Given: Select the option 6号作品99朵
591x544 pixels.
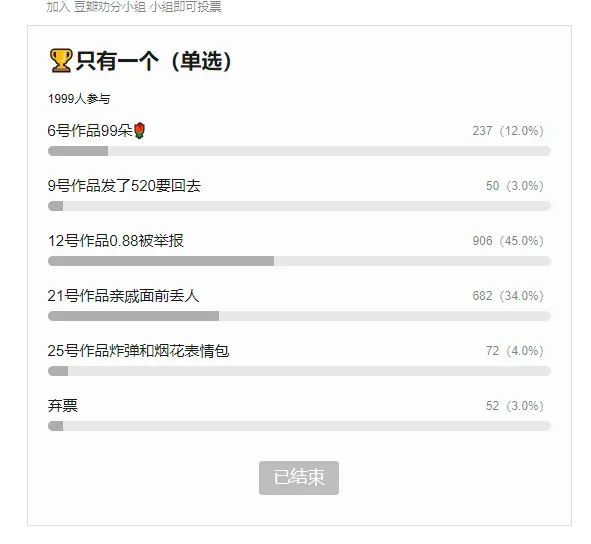Looking at the screenshot, I should click(96, 131).
